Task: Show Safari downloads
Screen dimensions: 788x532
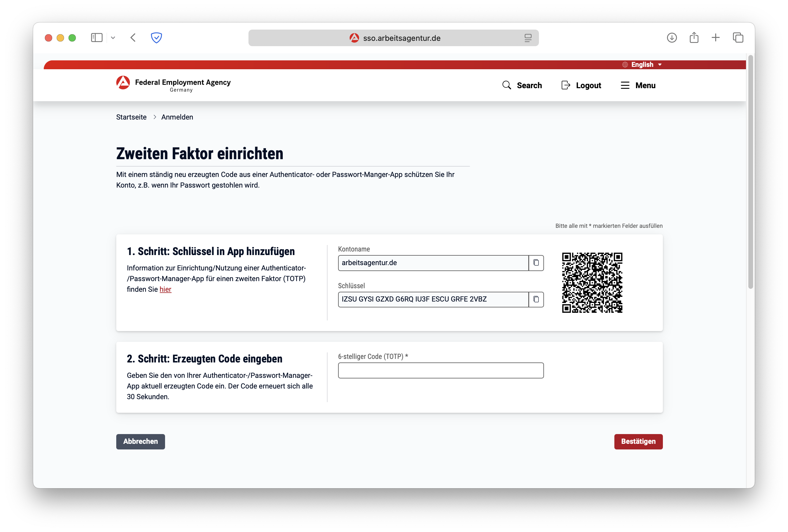Action: [x=672, y=38]
